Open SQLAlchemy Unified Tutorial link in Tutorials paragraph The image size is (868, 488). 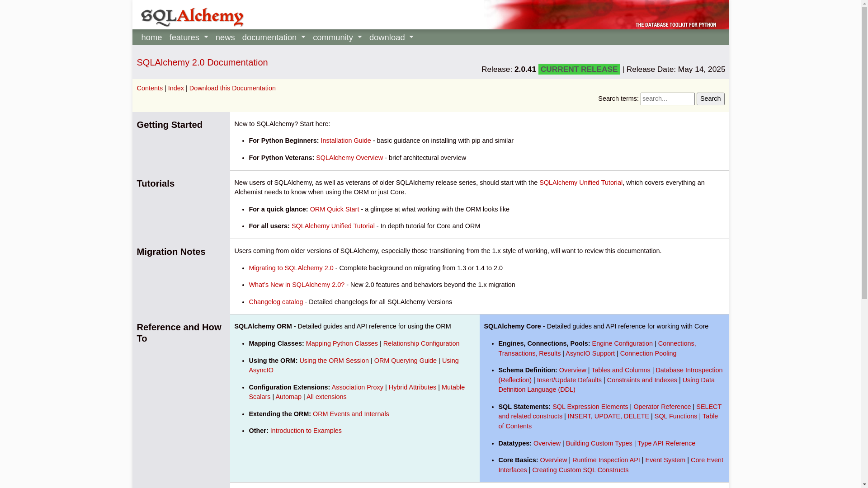click(580, 183)
